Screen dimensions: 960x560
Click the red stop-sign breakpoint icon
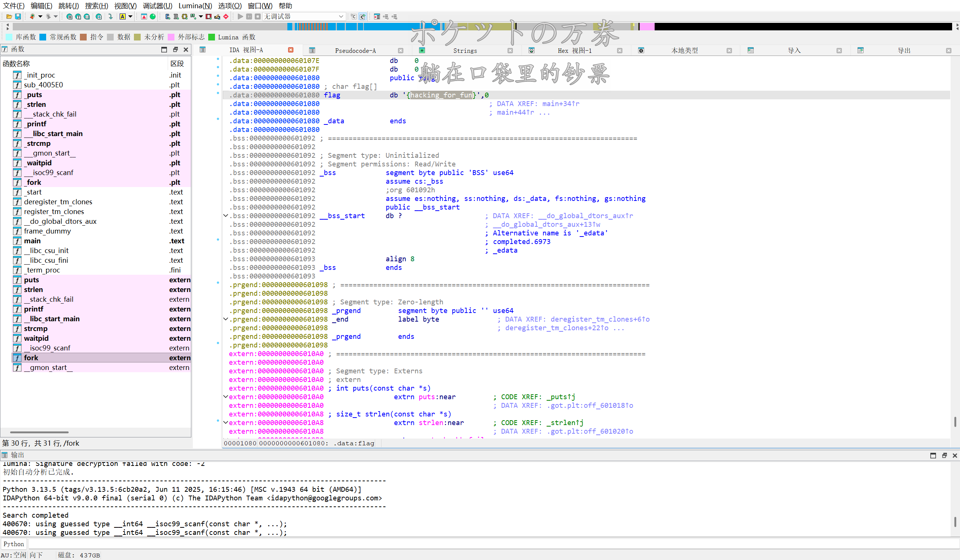[226, 16]
